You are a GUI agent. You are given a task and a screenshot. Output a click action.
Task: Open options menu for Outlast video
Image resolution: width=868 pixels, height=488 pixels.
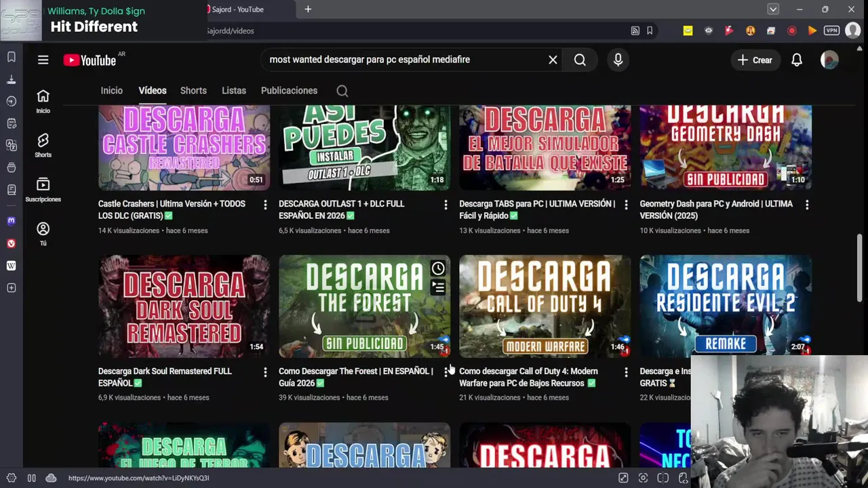[x=446, y=205]
